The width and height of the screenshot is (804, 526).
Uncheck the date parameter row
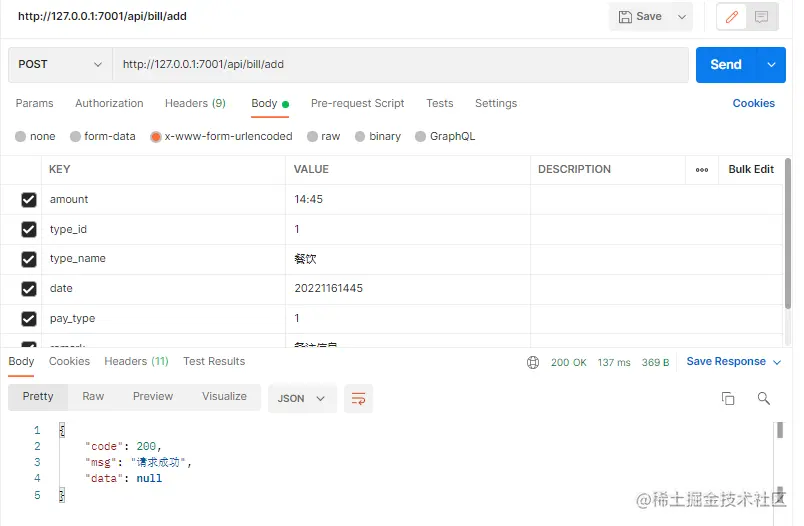29,289
